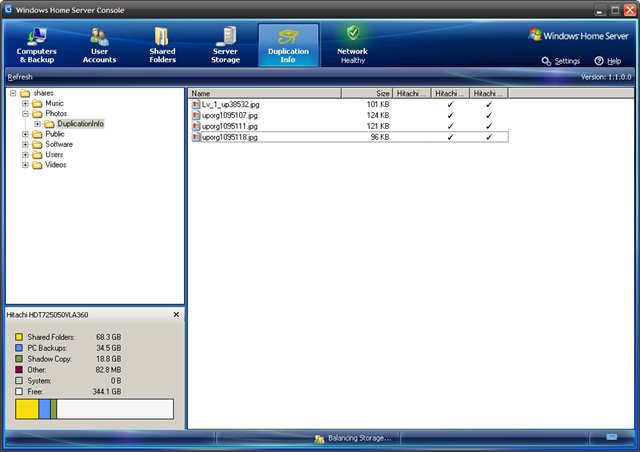Expand the DuplicationInfo folder node
The width and height of the screenshot is (640, 452).
[x=38, y=124]
